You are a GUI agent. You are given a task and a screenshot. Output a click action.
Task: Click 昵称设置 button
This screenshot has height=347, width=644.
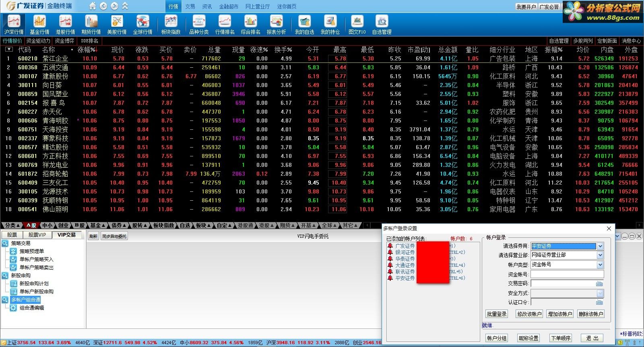[528, 338]
